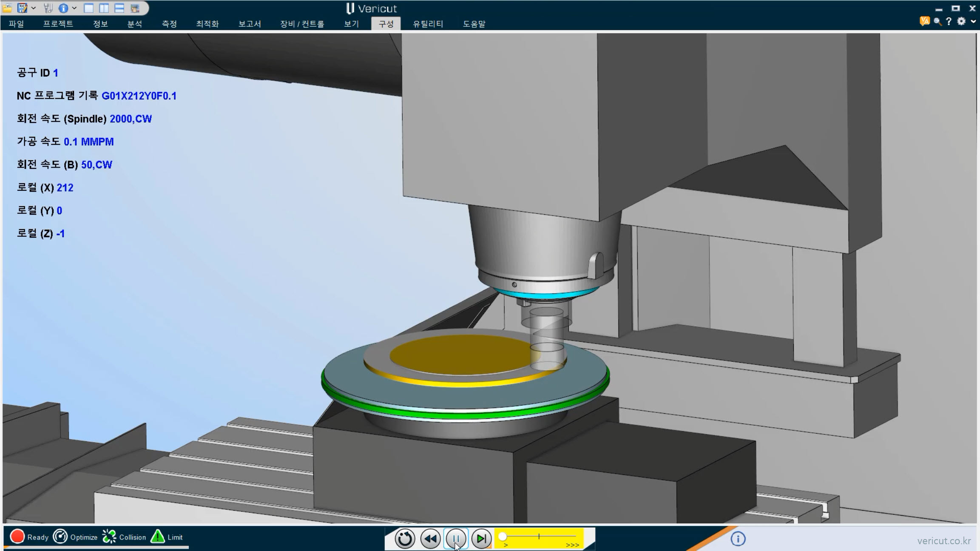Screen dimensions: 980x551
Task: Reset the simulation with circular arrow button
Action: [x=405, y=539]
